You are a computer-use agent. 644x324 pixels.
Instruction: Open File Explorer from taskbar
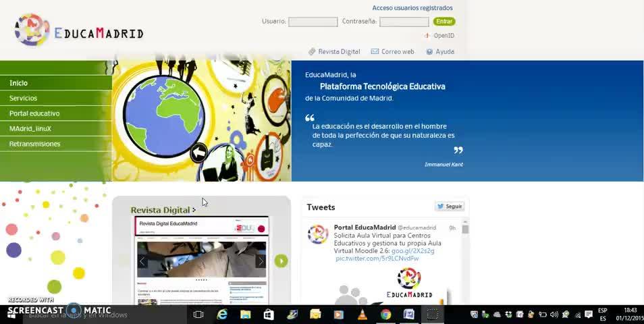[246, 315]
